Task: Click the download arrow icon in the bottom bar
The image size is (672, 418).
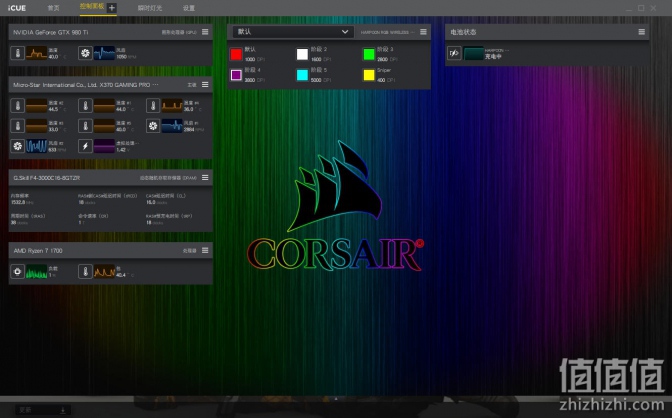Action: pos(63,410)
